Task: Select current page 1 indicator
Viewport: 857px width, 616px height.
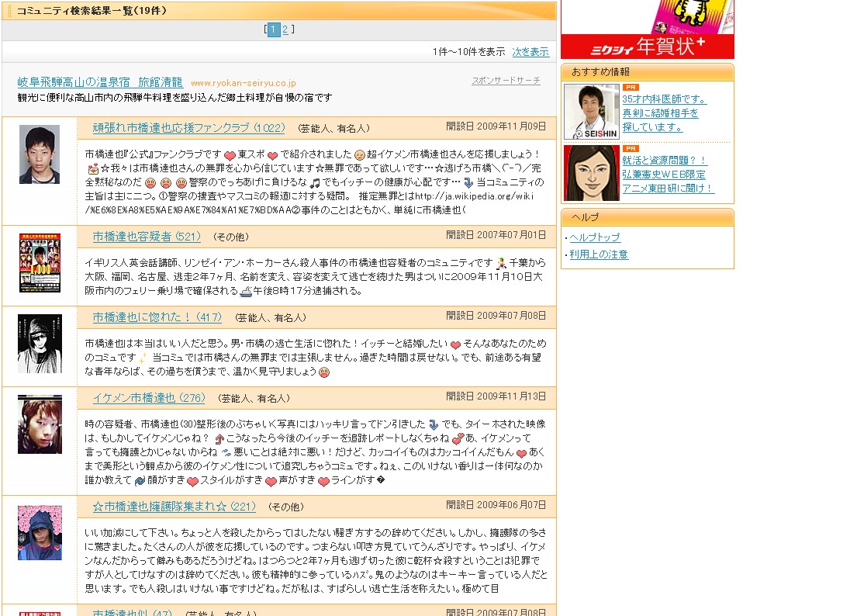Action: pyautogui.click(x=274, y=29)
